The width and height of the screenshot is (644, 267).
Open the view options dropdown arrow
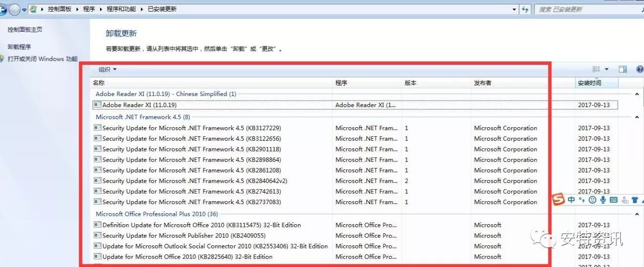[x=606, y=69]
